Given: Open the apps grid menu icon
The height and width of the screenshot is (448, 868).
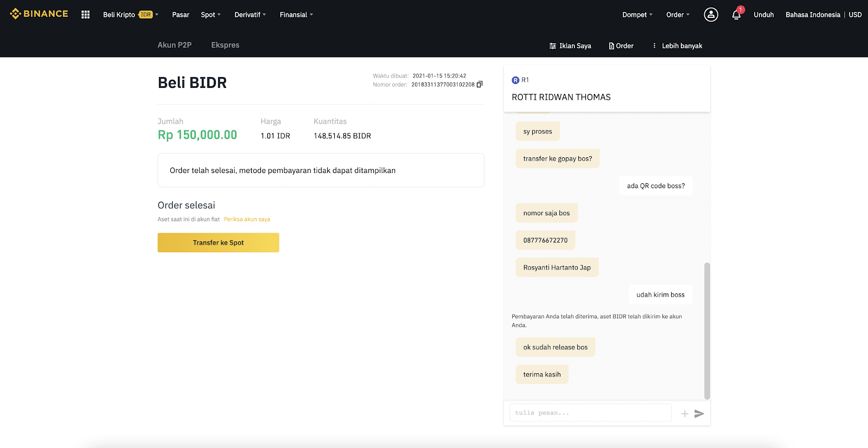Looking at the screenshot, I should coord(85,15).
